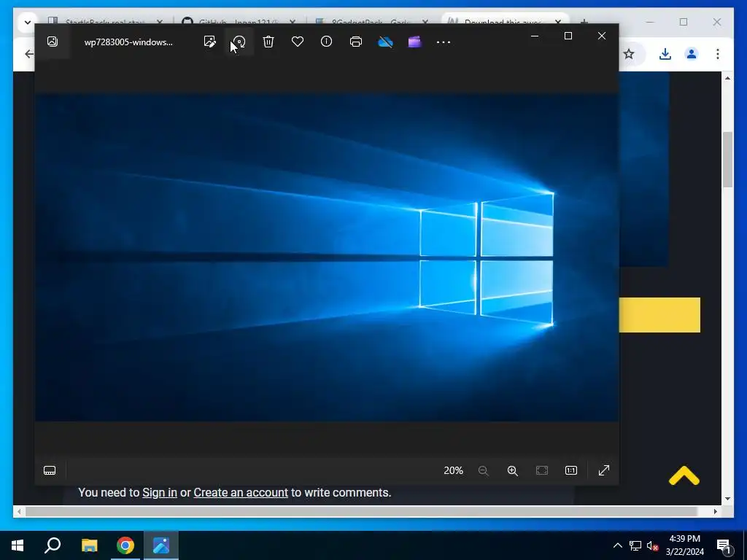
Task: Open Chrome's three-dot menu
Action: click(x=718, y=54)
